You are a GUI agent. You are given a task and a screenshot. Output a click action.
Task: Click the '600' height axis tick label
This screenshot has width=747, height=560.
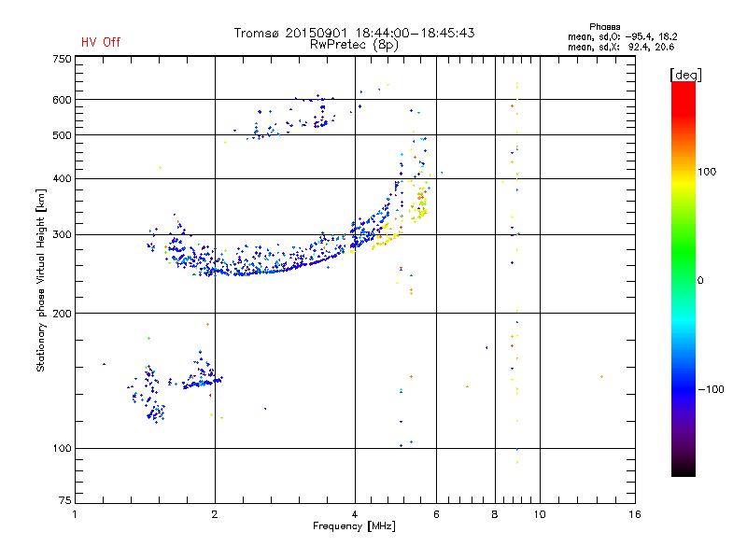62,100
